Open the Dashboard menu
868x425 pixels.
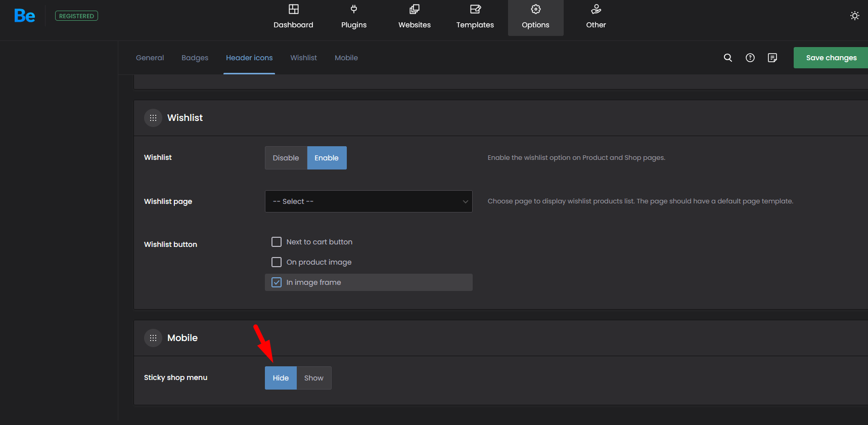(x=293, y=18)
